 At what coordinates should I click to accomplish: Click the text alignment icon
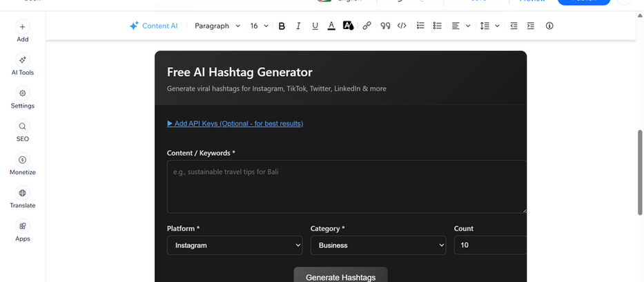(456, 26)
